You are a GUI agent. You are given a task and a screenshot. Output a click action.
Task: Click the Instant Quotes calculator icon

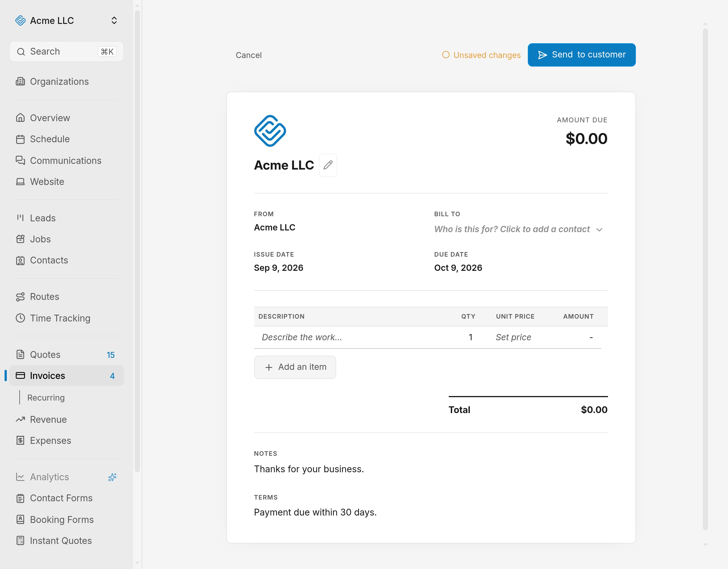point(20,540)
